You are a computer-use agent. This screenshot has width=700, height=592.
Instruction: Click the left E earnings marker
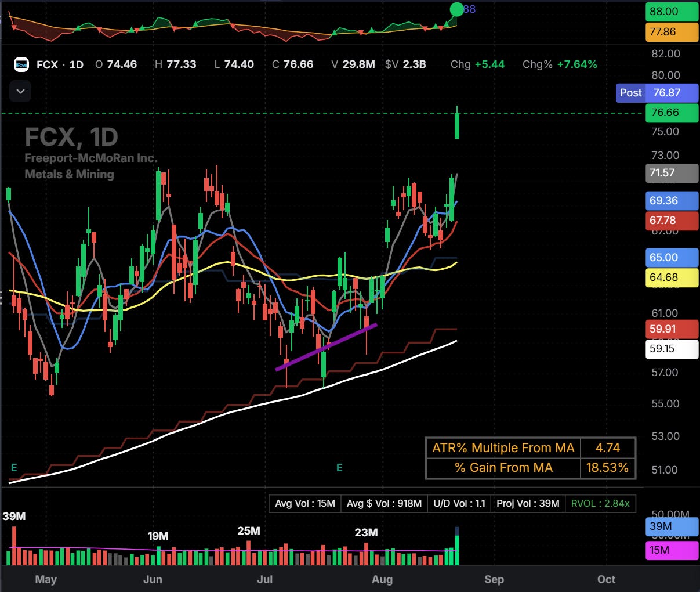pos(14,468)
